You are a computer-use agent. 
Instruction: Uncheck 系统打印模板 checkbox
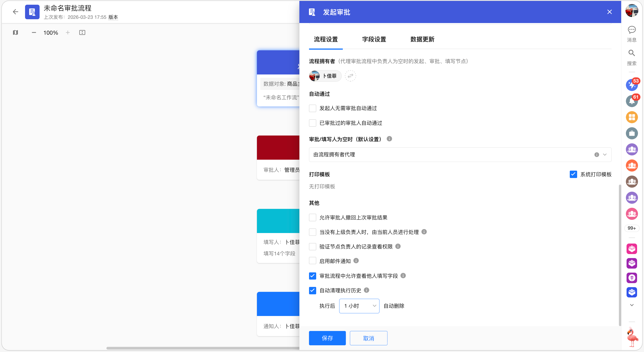pyautogui.click(x=573, y=174)
